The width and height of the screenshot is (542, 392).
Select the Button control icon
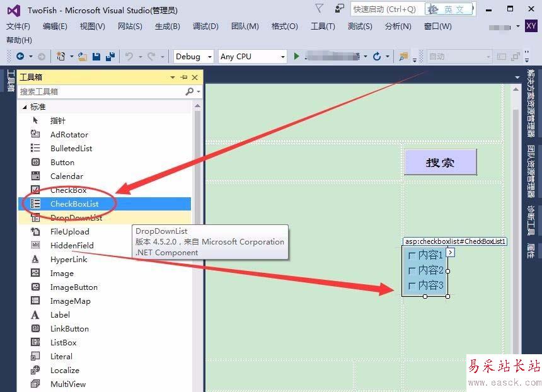click(x=35, y=162)
